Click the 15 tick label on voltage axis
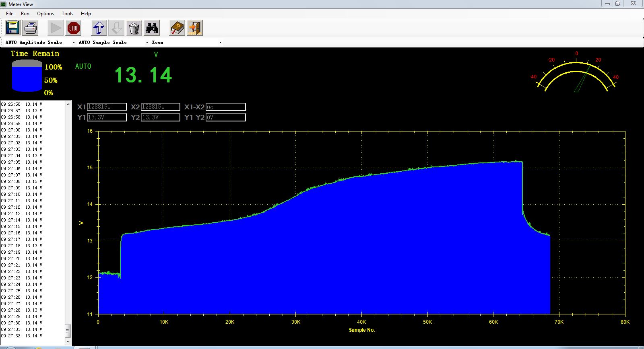 click(x=90, y=168)
